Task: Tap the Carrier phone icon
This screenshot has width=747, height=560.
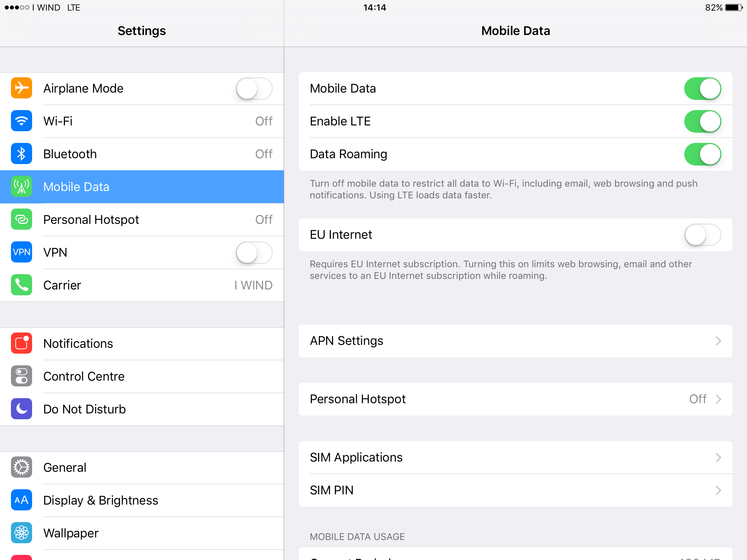Action: (x=22, y=285)
